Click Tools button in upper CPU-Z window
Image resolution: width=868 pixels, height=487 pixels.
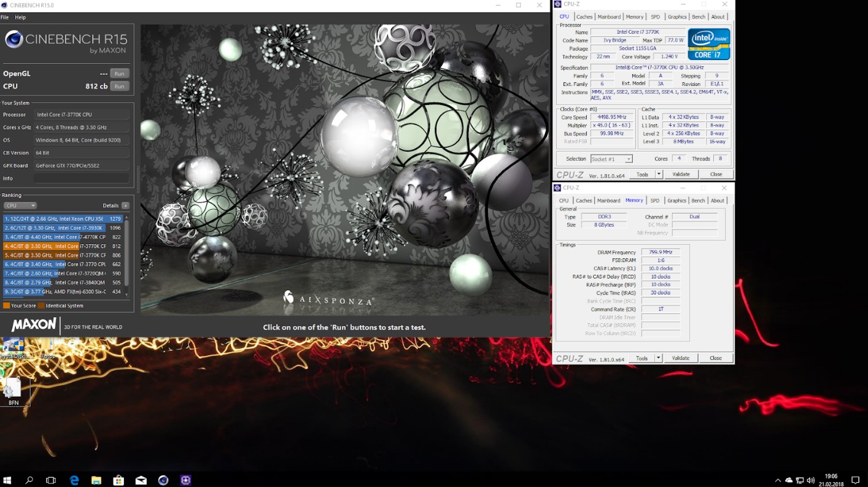(x=642, y=175)
